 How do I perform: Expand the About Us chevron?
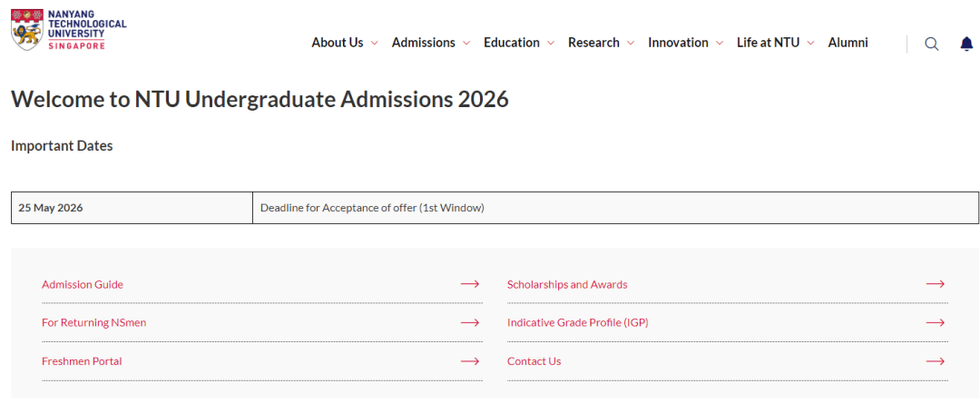(375, 43)
